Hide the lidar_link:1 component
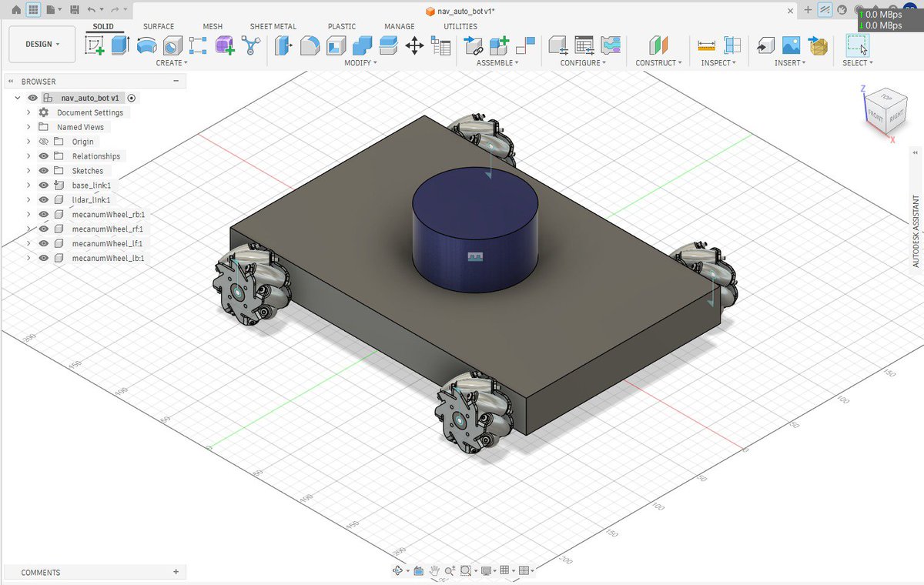924x585 pixels. coord(43,200)
